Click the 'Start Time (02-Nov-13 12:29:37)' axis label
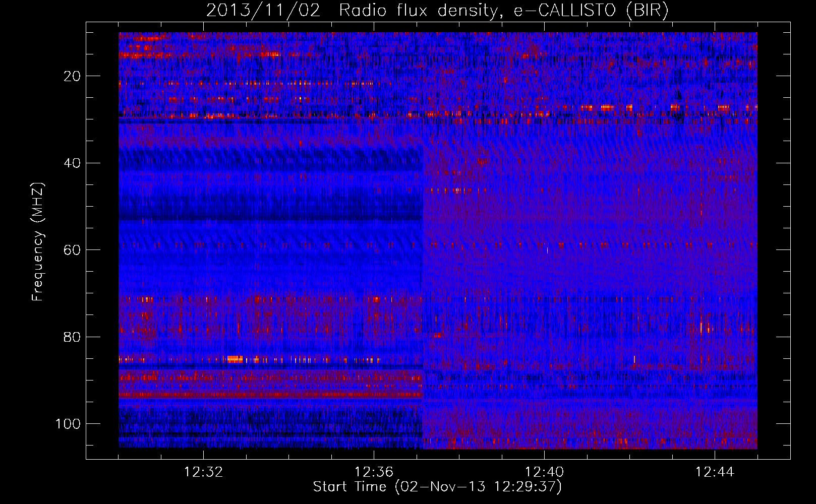 point(437,487)
